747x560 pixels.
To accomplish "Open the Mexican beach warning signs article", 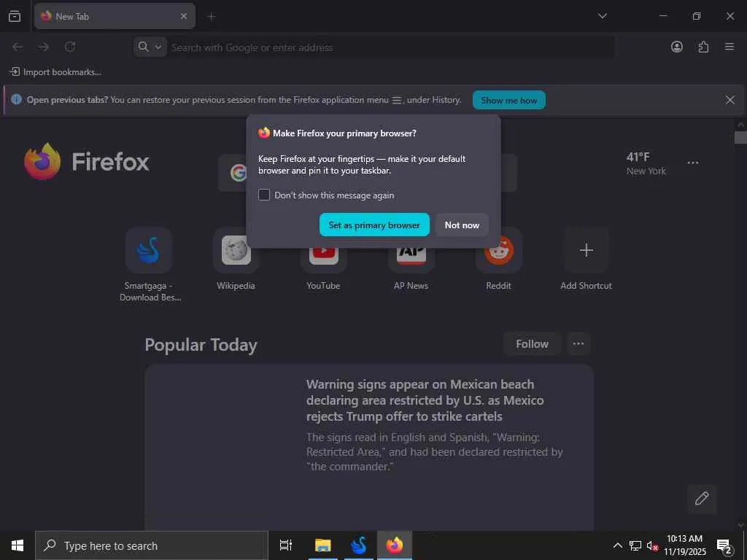I will pos(369,447).
